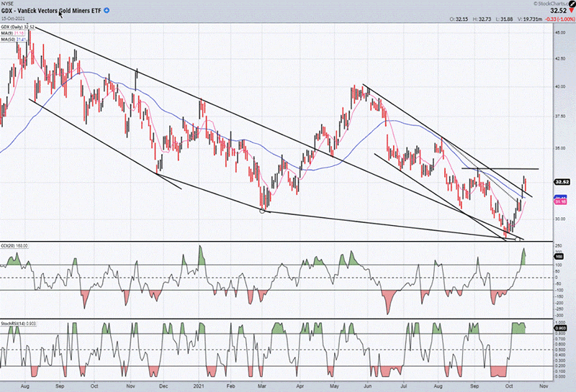Click the black 32.52 price tag on axis
576x392 pixels.
pyautogui.click(x=562, y=182)
